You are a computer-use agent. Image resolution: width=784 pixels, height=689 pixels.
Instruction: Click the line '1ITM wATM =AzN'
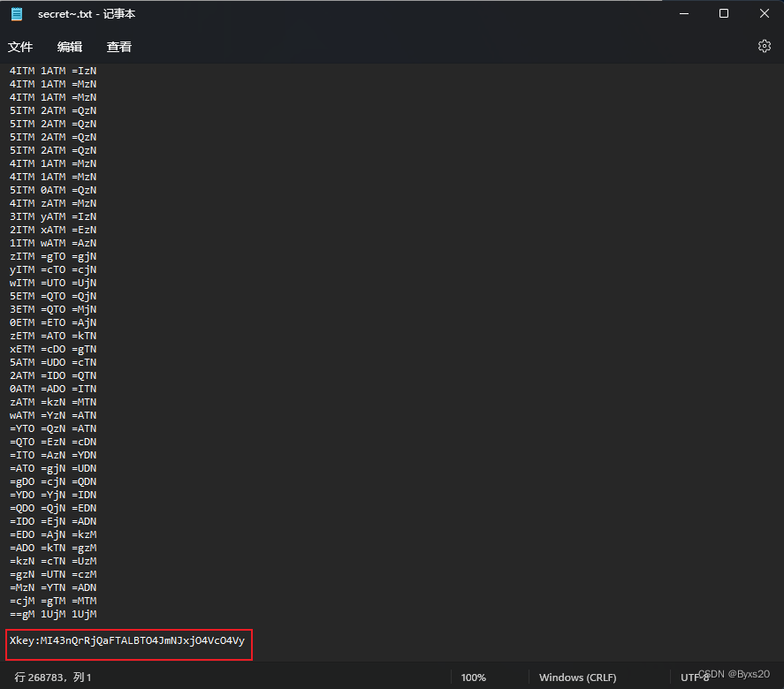[x=53, y=243]
